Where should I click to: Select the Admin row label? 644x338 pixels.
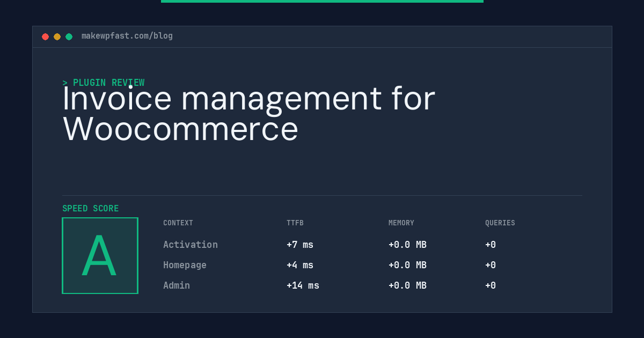(x=177, y=285)
